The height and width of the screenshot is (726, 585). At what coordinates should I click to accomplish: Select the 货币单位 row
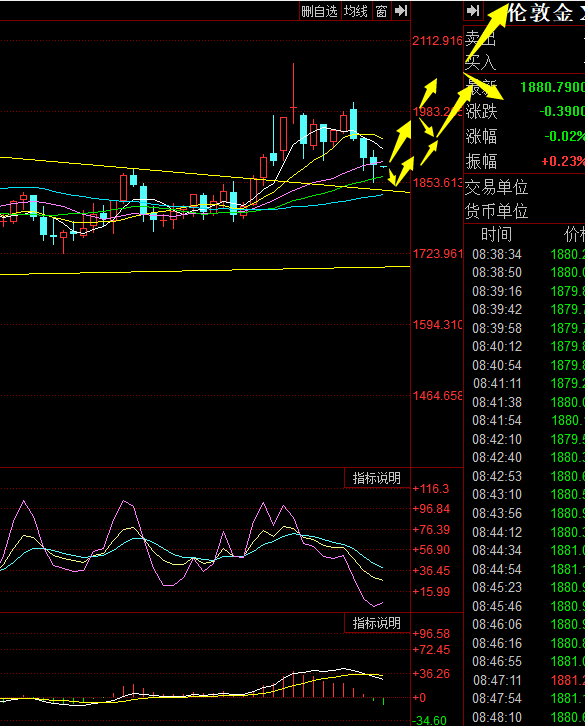pos(524,211)
